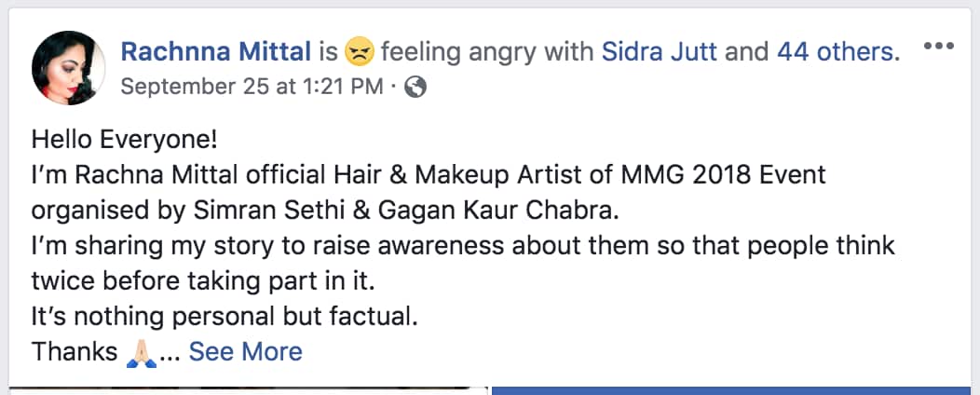The height and width of the screenshot is (395, 980).
Task: Visit Sidra Jutt's tagged profile
Action: point(660,52)
